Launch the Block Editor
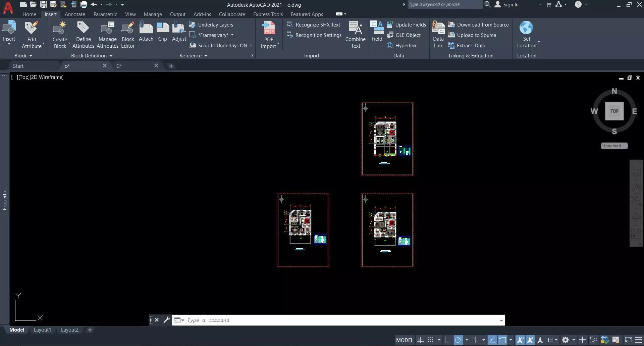 pyautogui.click(x=128, y=35)
